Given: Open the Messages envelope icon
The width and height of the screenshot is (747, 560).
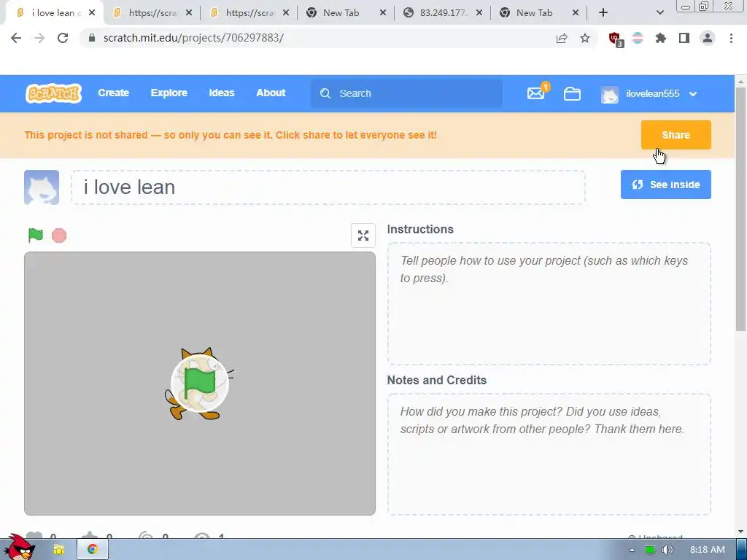Looking at the screenshot, I should [x=536, y=93].
